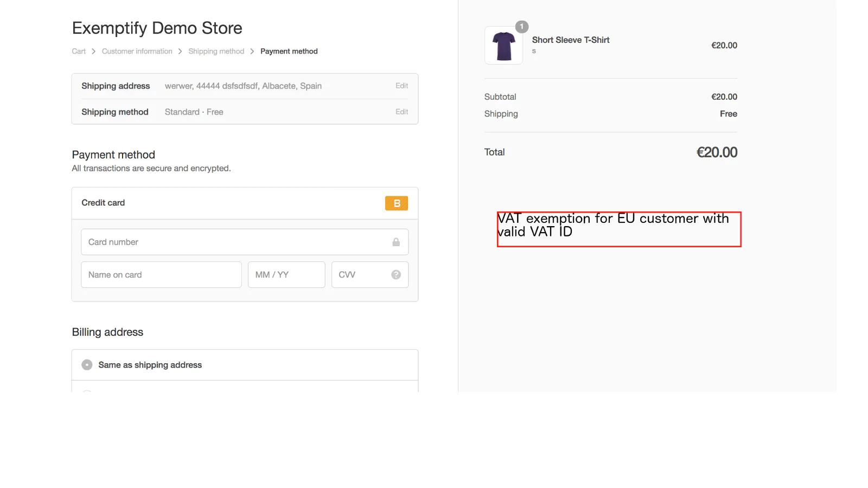
Task: Return to Customer information step
Action: coord(137,52)
